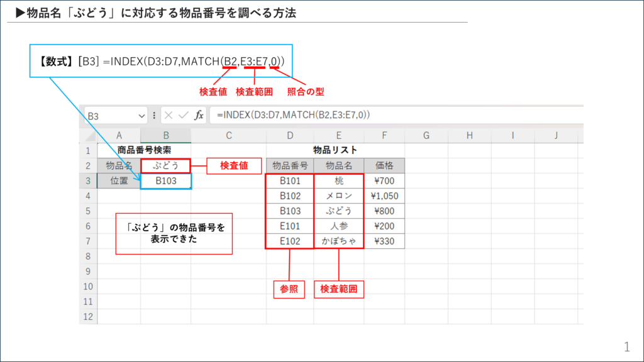Select the row 2 header

(88, 166)
